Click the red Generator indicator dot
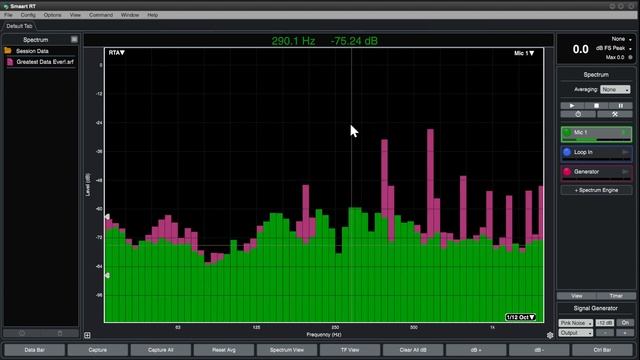This screenshot has height=360, width=640. point(567,171)
